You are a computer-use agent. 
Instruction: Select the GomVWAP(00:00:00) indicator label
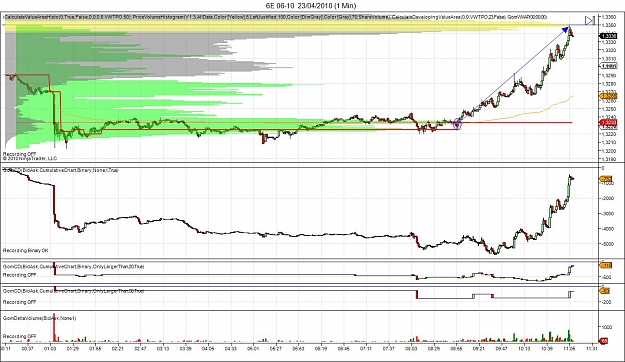(x=527, y=17)
